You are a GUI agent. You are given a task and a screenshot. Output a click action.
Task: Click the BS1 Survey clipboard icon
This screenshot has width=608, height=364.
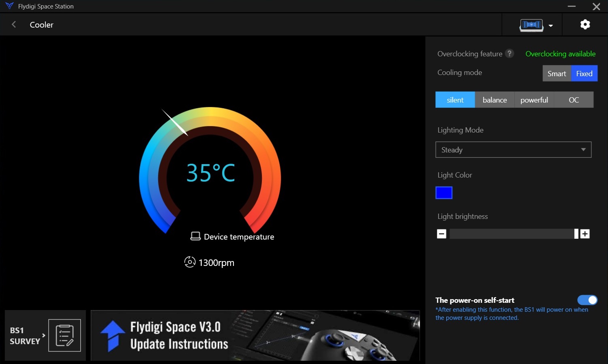pos(64,335)
